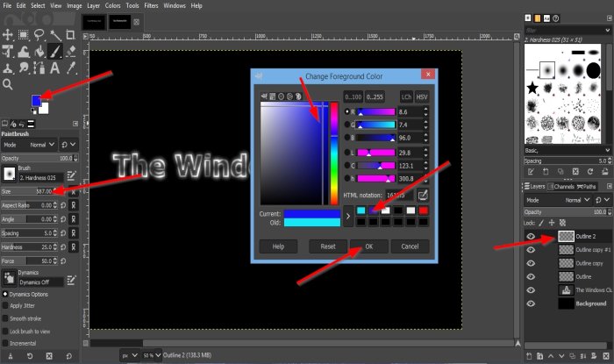614x364 pixels.
Task: Select the Fuzzy Select wand tool
Action: (x=55, y=35)
